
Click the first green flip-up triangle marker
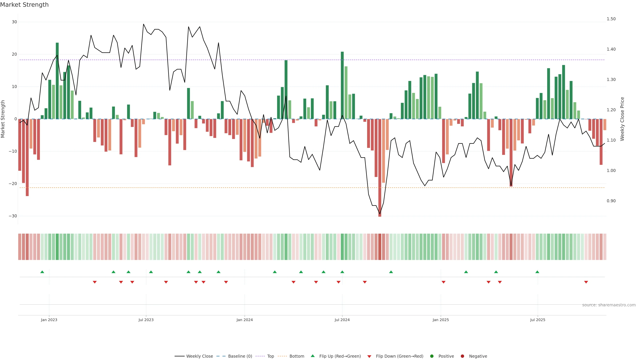click(x=42, y=272)
